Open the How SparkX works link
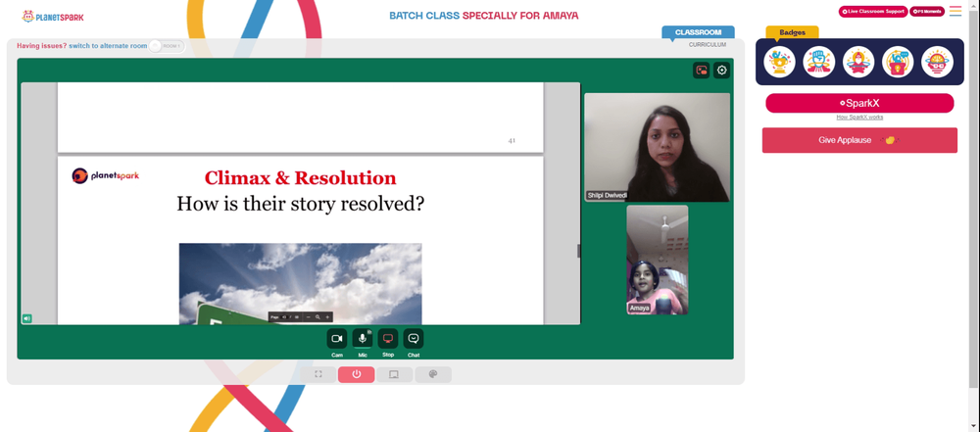This screenshot has width=980, height=432. pyautogui.click(x=859, y=118)
